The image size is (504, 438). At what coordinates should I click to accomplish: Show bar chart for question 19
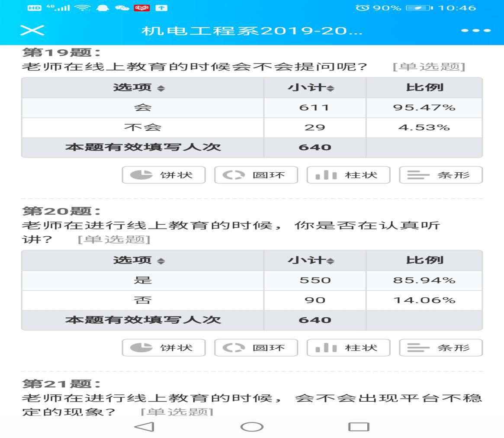pyautogui.click(x=440, y=175)
